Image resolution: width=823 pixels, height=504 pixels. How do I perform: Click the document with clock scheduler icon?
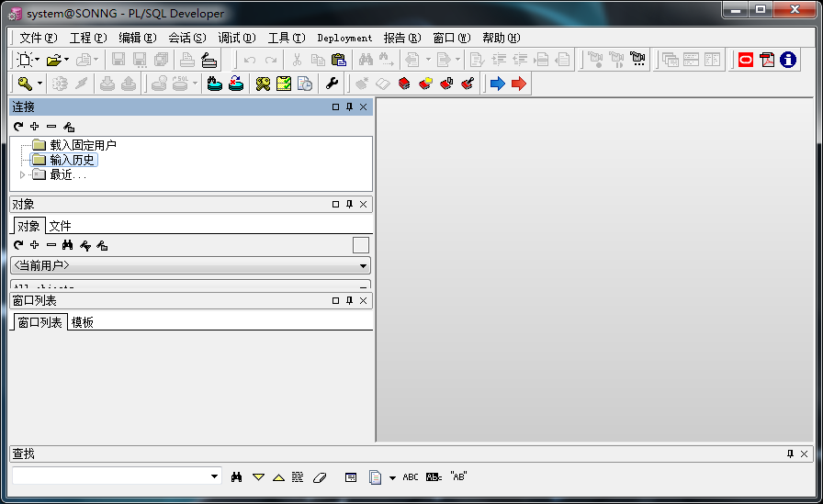click(x=305, y=84)
